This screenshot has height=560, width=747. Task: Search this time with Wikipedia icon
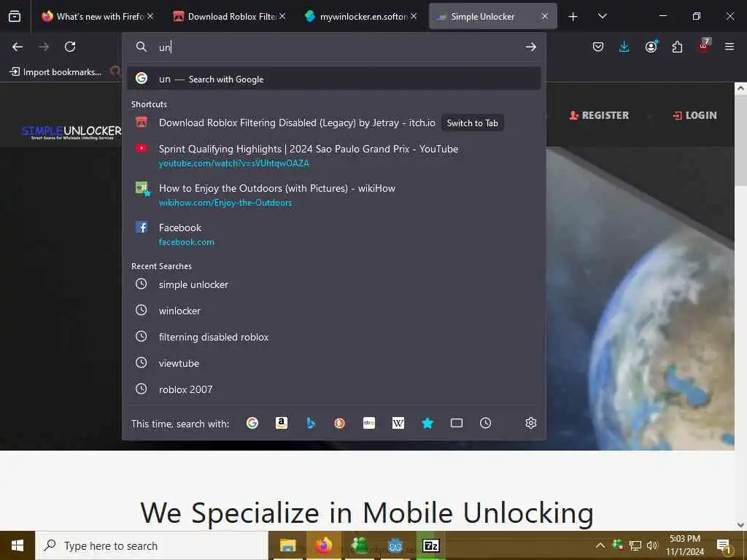pyautogui.click(x=398, y=423)
